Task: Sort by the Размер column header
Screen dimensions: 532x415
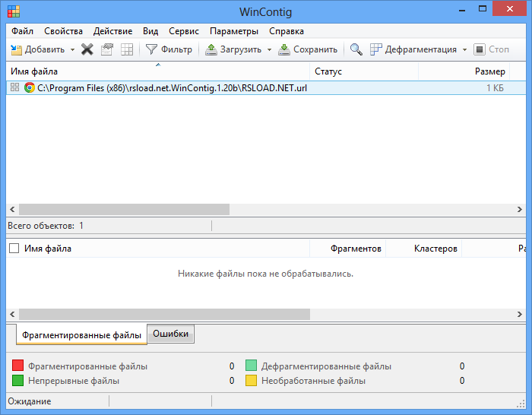Action: tap(464, 71)
